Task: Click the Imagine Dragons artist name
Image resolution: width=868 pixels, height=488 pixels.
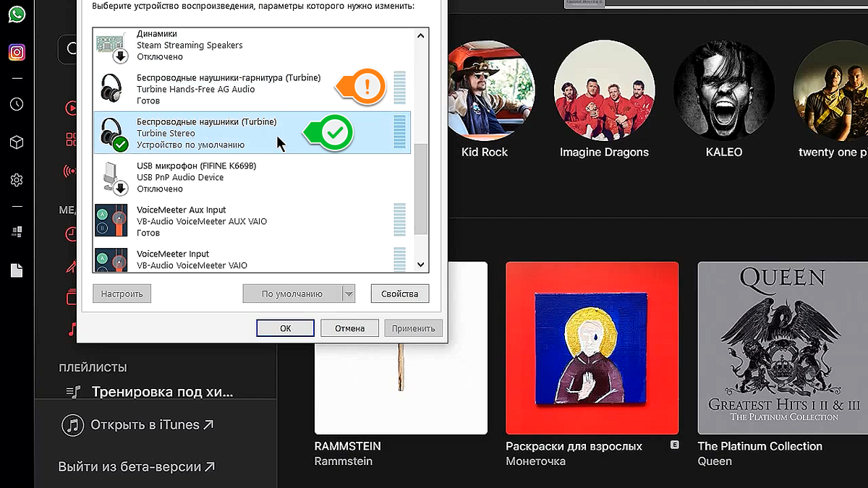Action: [604, 152]
